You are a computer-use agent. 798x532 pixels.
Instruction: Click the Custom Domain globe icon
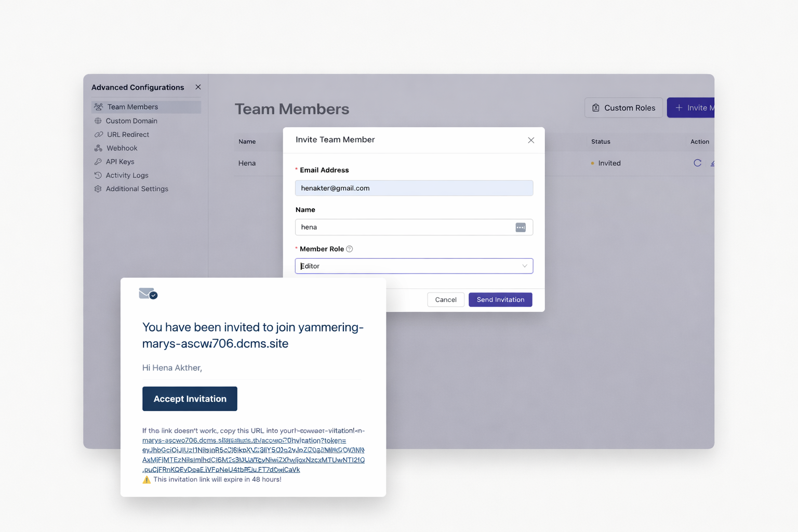click(98, 121)
